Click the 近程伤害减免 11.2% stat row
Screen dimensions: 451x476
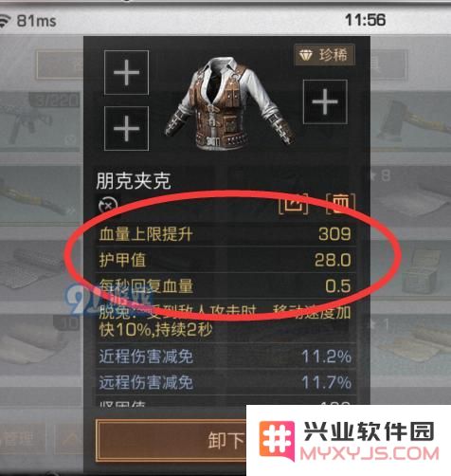point(225,357)
